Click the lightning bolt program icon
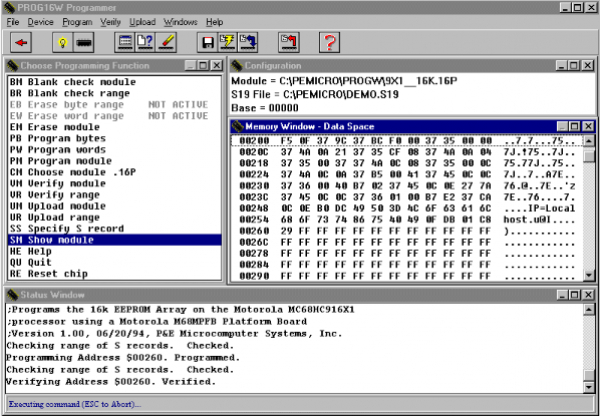This screenshot has height=416, width=600. 226,43
